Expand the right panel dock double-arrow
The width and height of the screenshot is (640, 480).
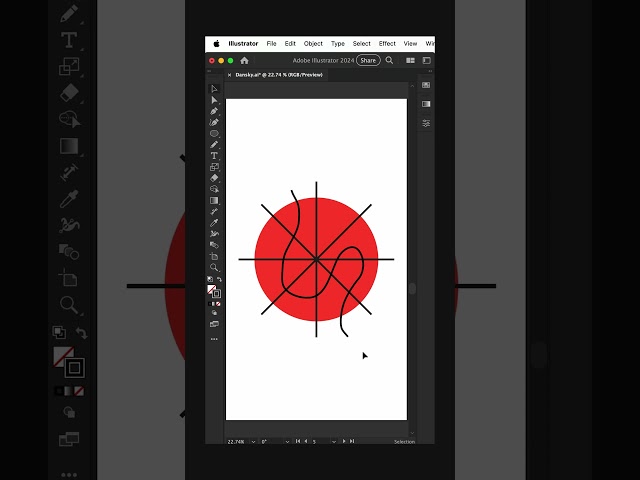(430, 71)
